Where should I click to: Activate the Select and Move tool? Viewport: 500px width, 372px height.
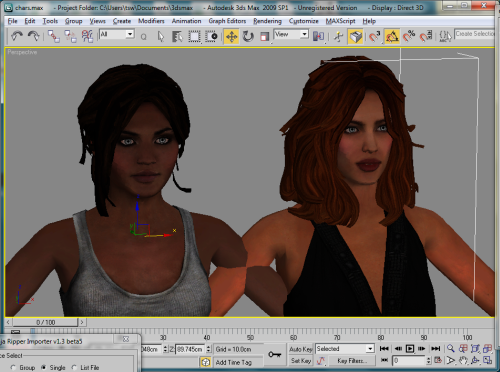231,36
